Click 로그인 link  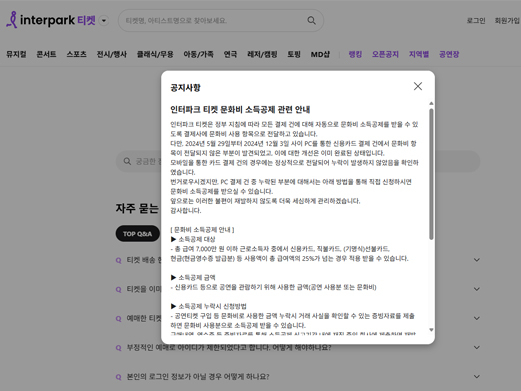pyautogui.click(x=476, y=21)
